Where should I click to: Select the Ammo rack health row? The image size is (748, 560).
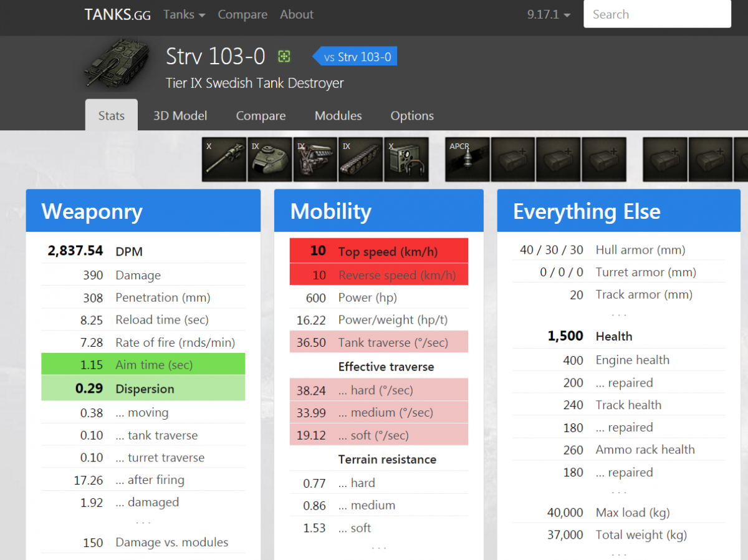(x=619, y=450)
